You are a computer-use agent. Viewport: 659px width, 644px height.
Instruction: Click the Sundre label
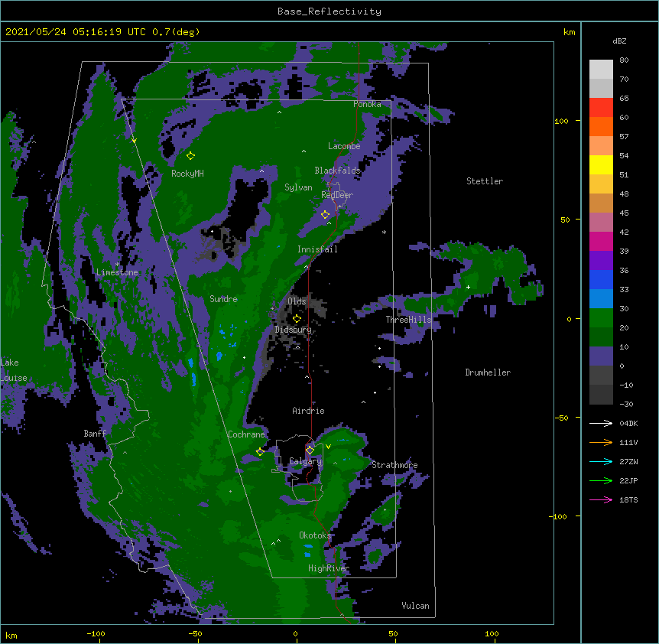223,299
